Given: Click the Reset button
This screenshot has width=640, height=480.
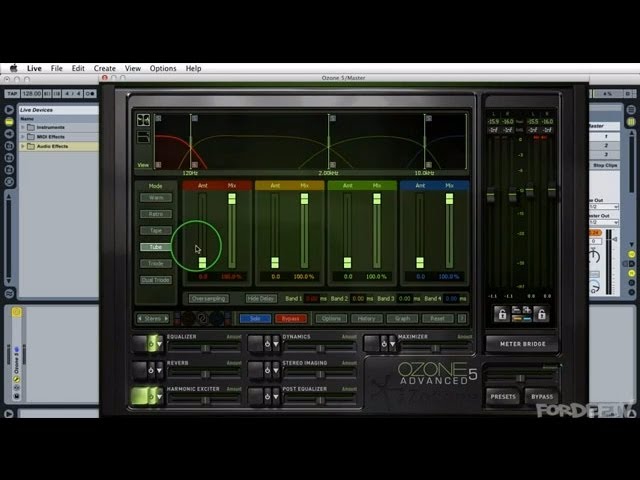Looking at the screenshot, I should pyautogui.click(x=438, y=318).
